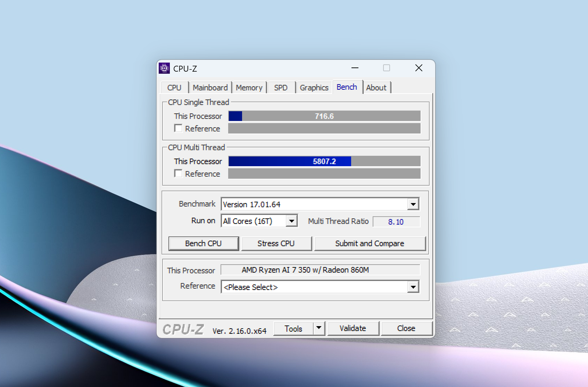Image resolution: width=588 pixels, height=387 pixels.
Task: Open the Reference Please Select dropdown
Action: point(413,287)
